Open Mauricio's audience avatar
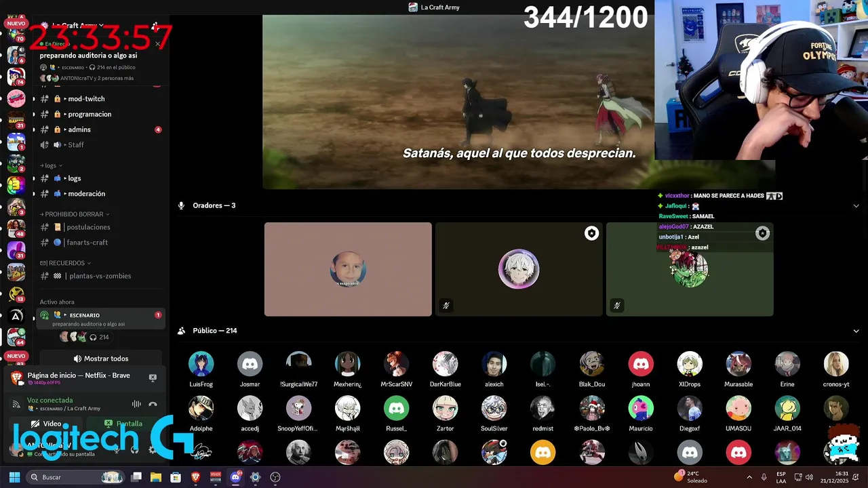Viewport: 868px width, 488px height. pos(640,409)
